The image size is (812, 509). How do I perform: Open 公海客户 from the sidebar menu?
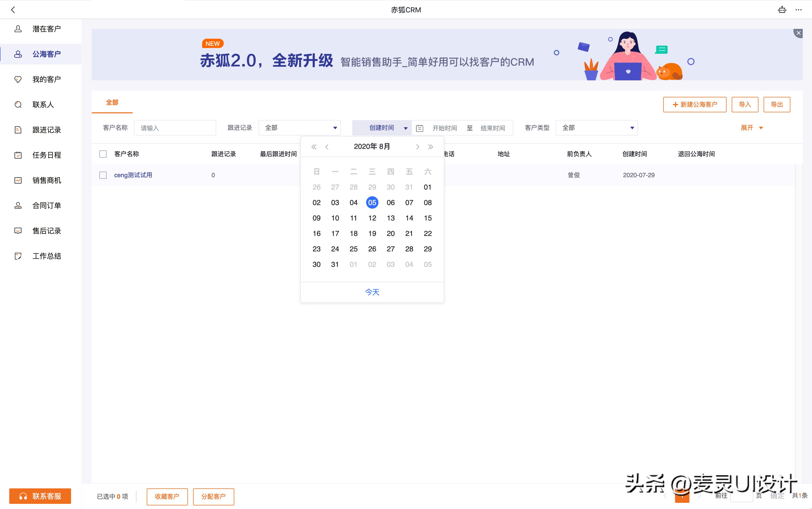[x=46, y=54]
